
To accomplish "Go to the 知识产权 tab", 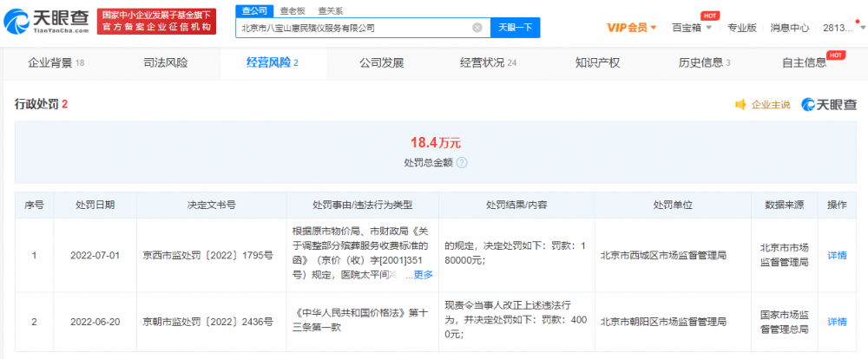I will (597, 63).
